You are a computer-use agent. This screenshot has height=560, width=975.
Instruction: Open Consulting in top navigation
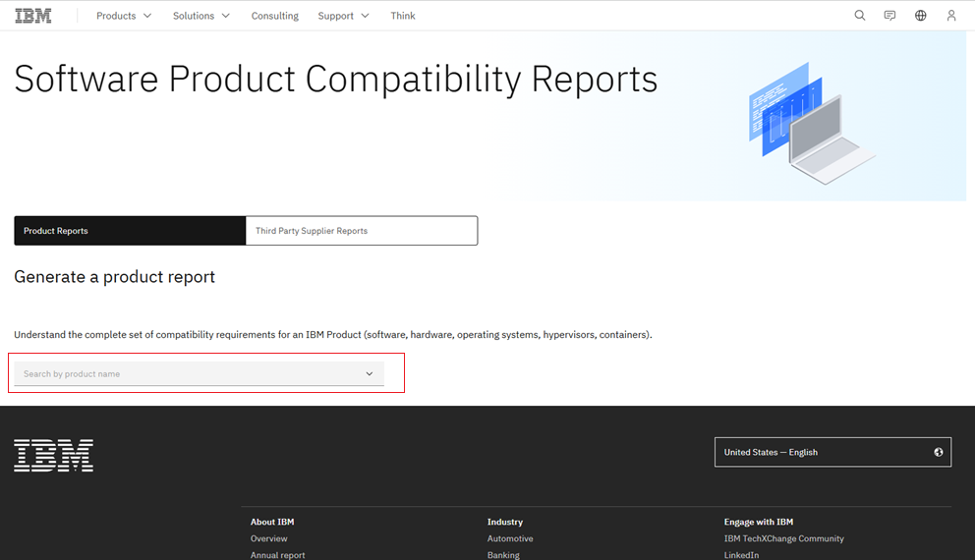(x=275, y=16)
